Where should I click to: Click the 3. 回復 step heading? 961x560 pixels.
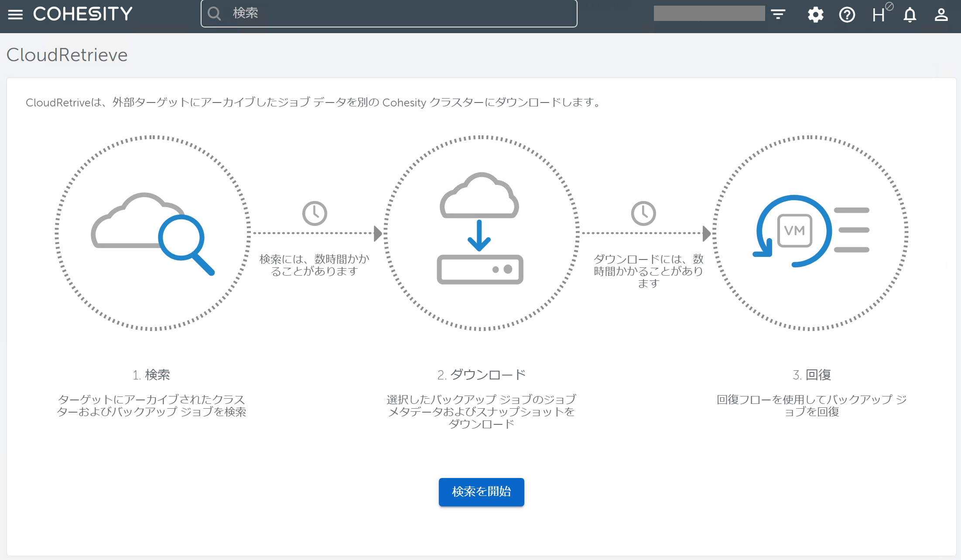[811, 375]
